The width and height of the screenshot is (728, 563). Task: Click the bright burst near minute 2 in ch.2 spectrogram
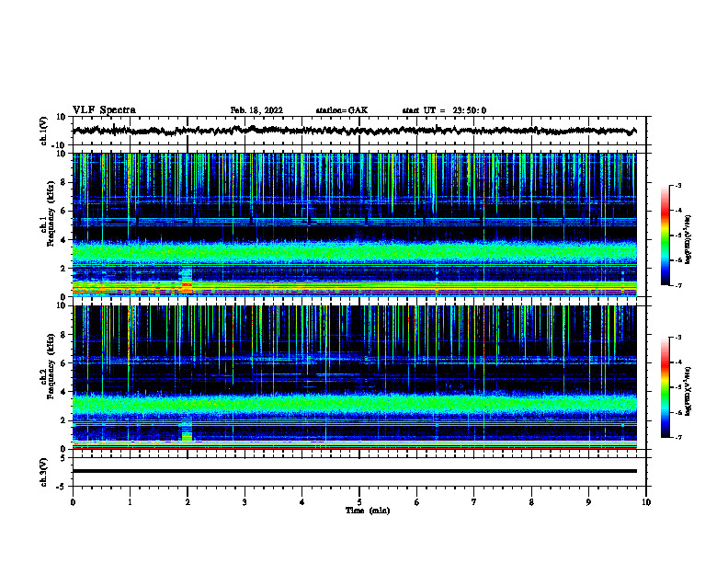coord(187,431)
